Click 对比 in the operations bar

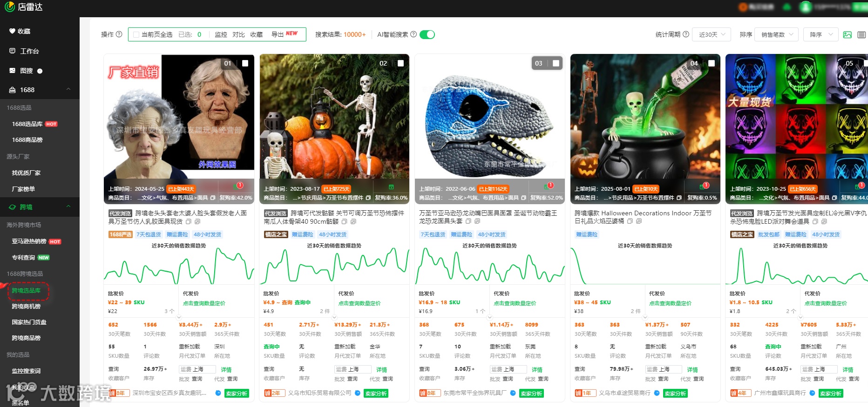point(238,34)
